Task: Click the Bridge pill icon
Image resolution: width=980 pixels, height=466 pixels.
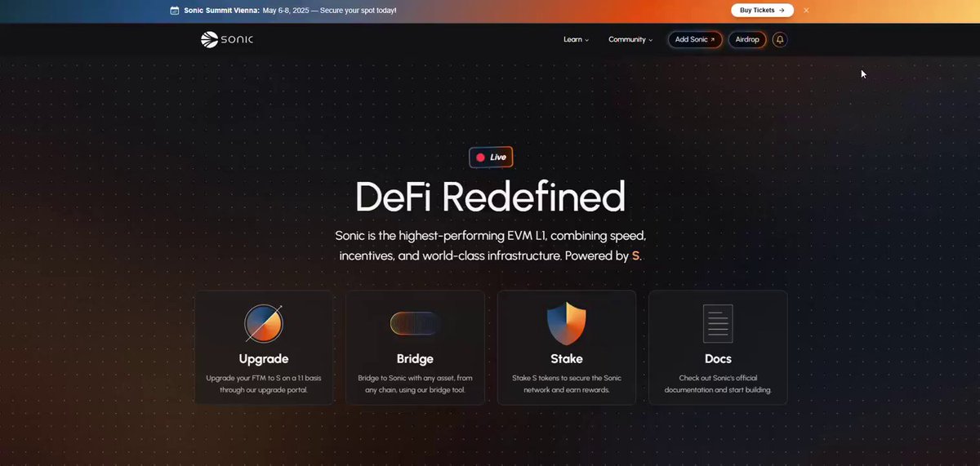Action: click(x=415, y=324)
